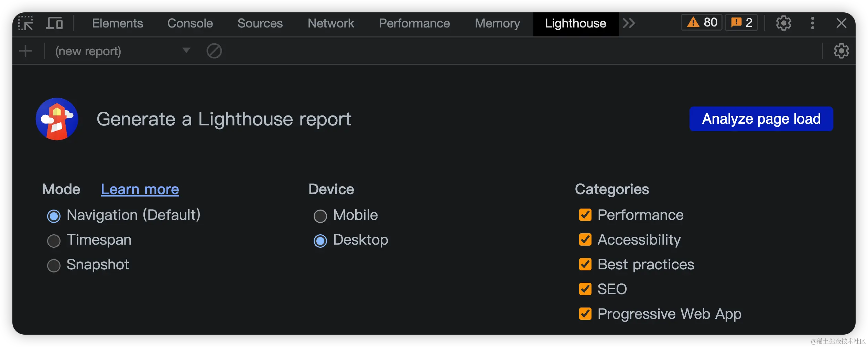Toggle the device toolbar icon
This screenshot has height=347, width=868.
coord(54,23)
